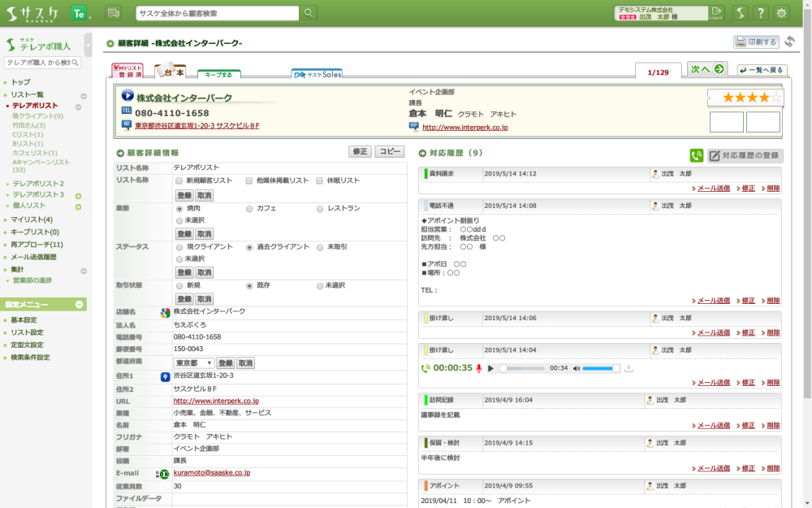Viewport: 812px width, 508px height.
Task: Click the refresh arrows icon beside print
Action: 789,41
